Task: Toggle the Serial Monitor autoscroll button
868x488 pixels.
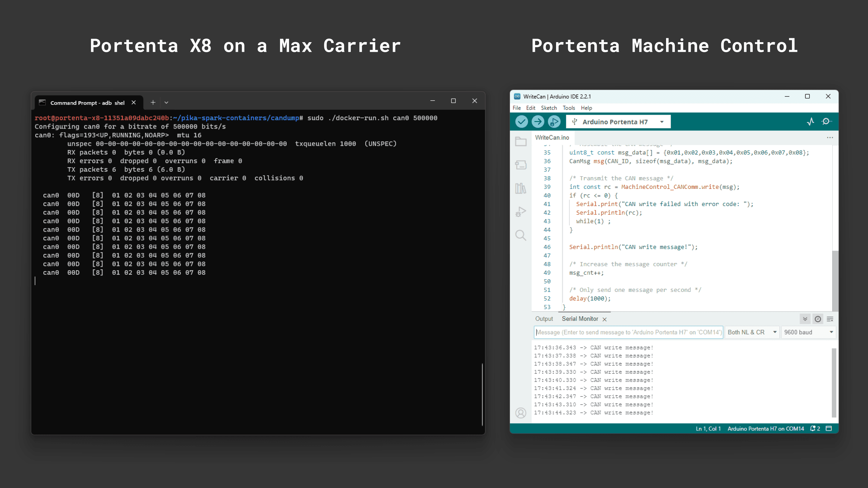Action: [805, 319]
